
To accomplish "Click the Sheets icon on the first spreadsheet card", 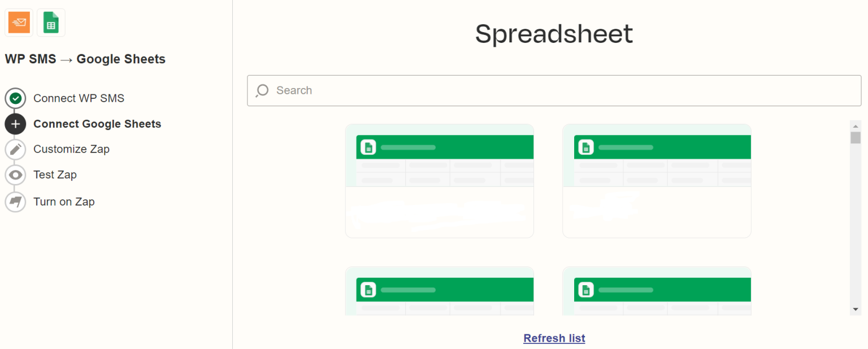I will 368,147.
